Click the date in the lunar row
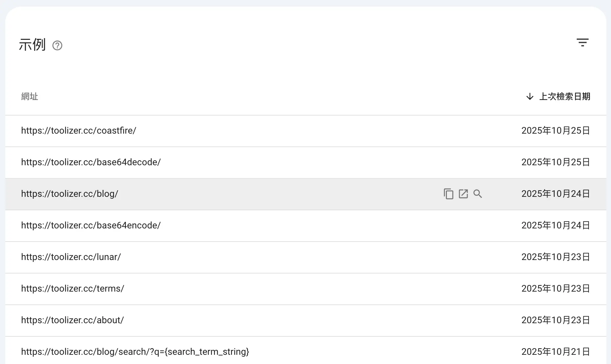Viewport: 611px width, 364px height. [x=555, y=257]
